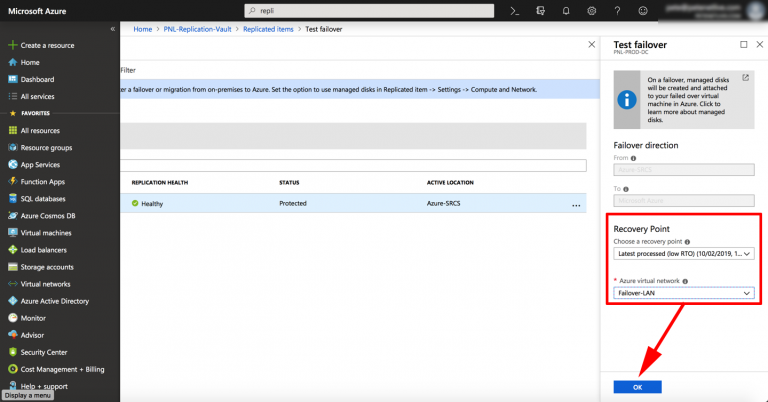Open the row context menu ellipsis

pyautogui.click(x=576, y=205)
